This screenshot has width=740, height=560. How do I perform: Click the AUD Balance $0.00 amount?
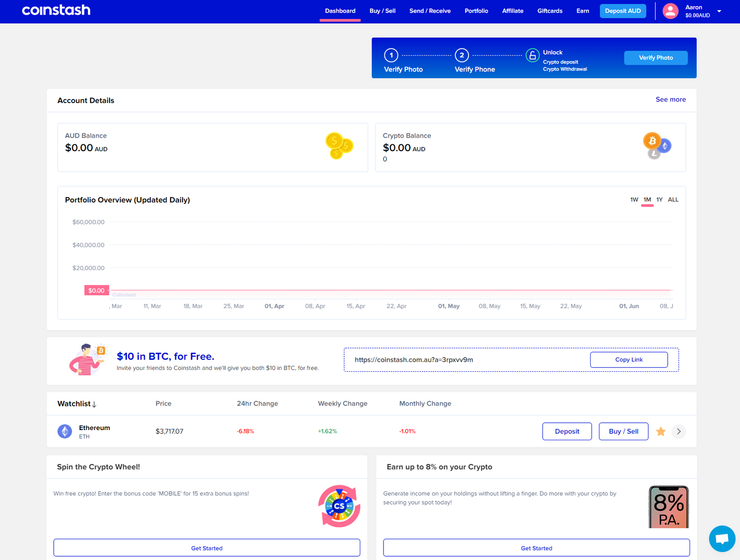86,148
